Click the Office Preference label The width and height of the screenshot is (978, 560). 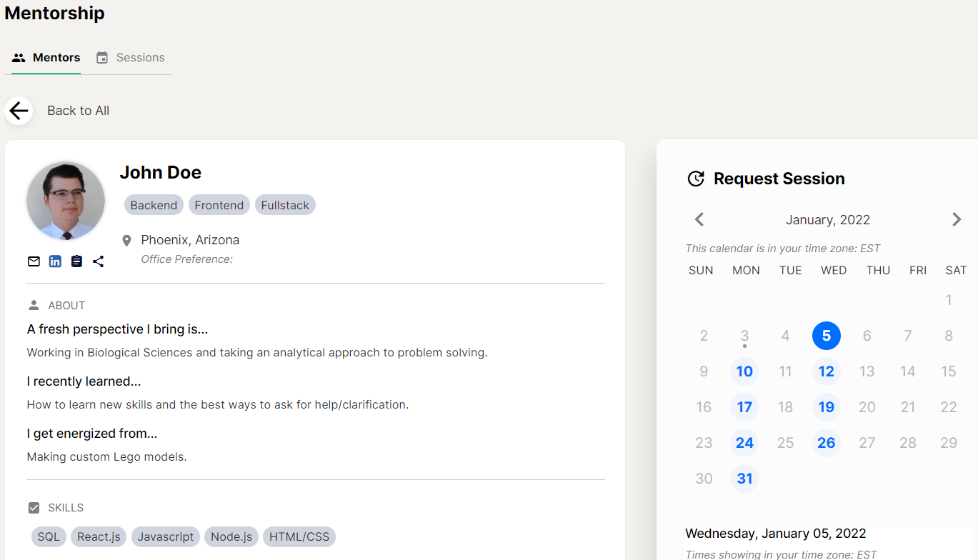186,259
